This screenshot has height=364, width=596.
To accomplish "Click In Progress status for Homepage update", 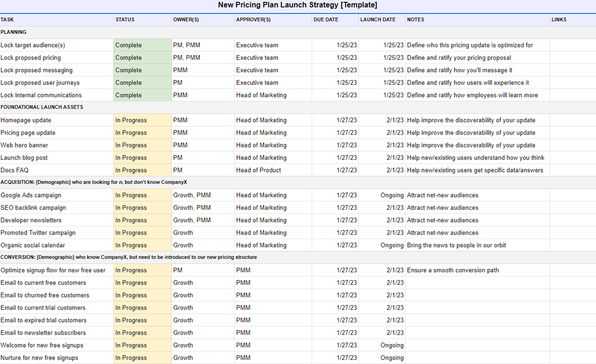I will (143, 120).
